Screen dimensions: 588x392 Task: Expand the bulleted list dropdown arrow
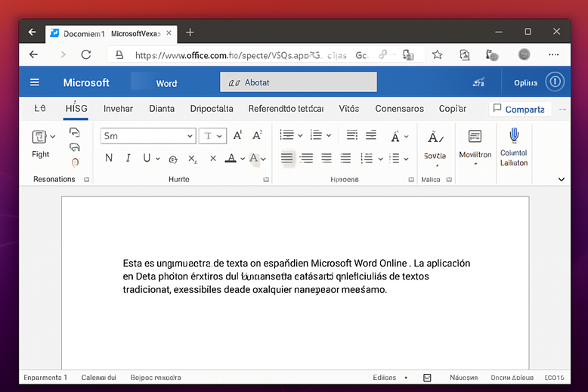pyautogui.click(x=300, y=136)
